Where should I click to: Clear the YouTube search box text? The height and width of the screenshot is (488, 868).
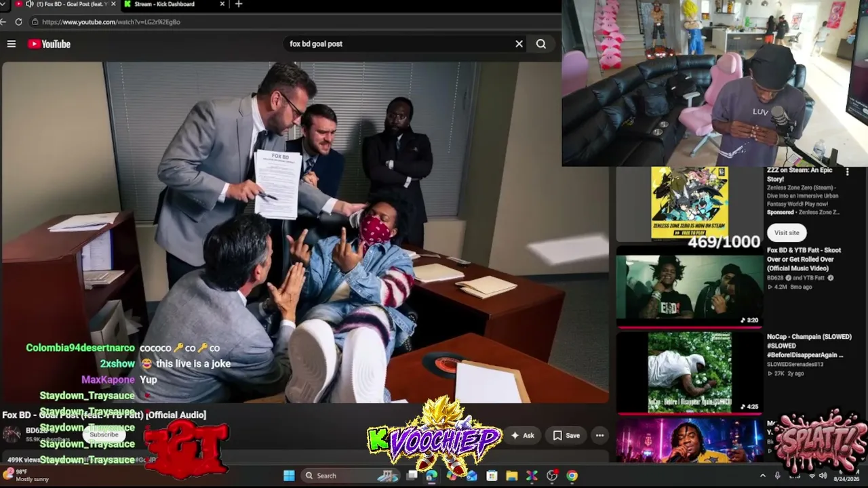point(519,44)
